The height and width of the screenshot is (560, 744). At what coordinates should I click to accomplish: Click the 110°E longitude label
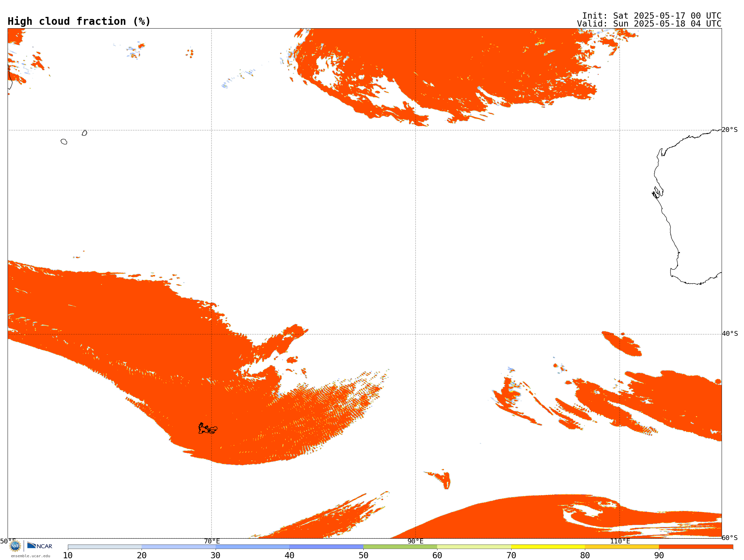click(620, 541)
